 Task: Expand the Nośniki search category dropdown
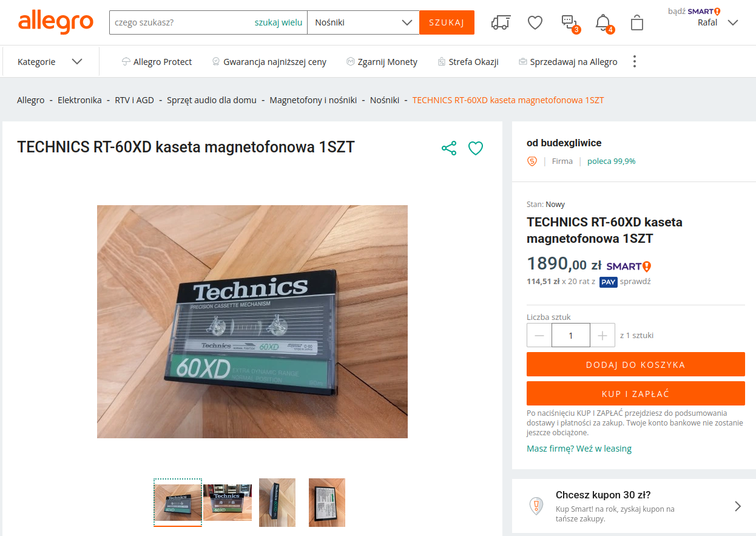coord(363,22)
